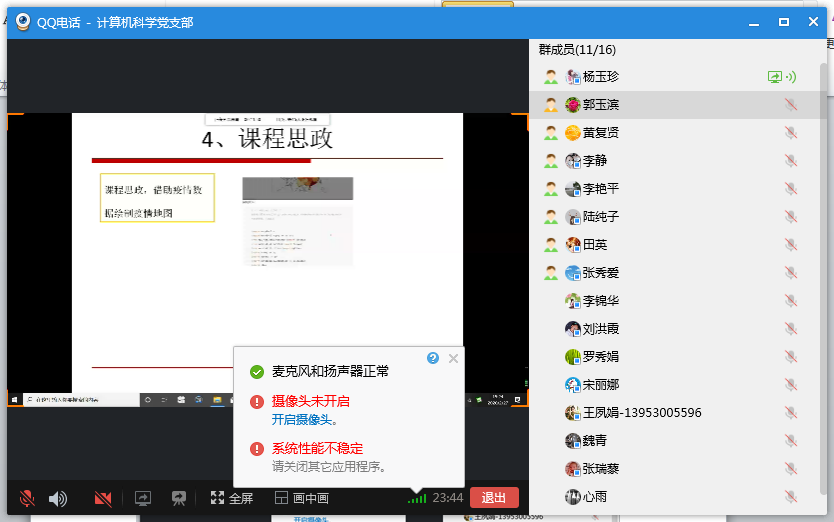Image resolution: width=834 pixels, height=522 pixels.
Task: Click 李静's avatar in member list
Action: (x=573, y=161)
